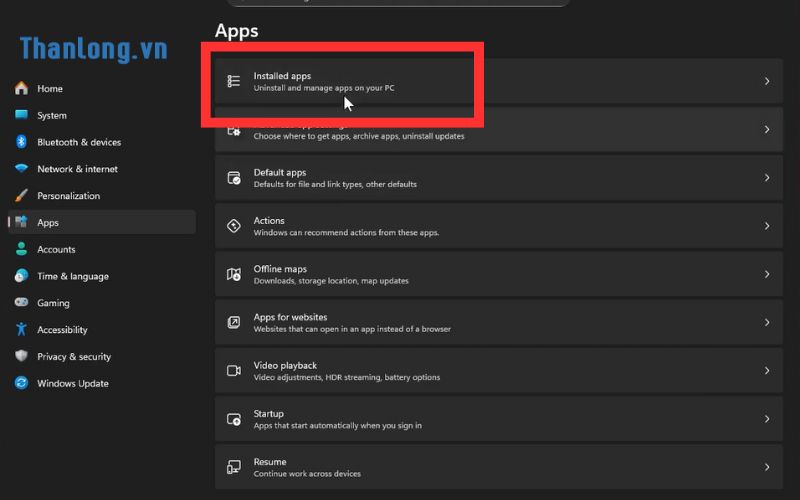Select Privacy & security in sidebar
Screen dimensions: 800x500
pos(102,356)
